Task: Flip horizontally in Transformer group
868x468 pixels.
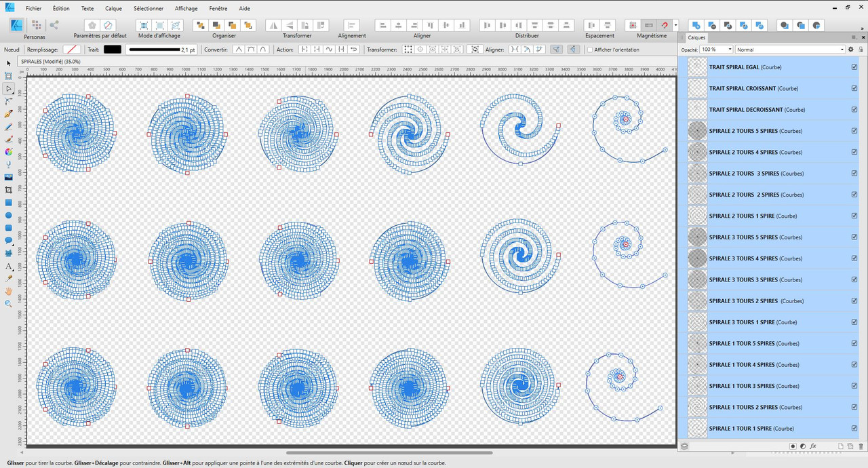Action: coord(274,25)
